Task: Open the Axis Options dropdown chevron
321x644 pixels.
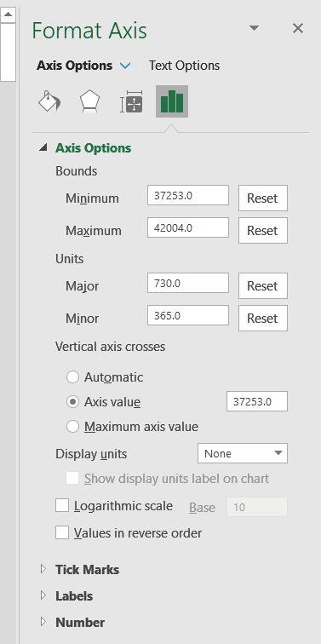Action: pos(125,66)
